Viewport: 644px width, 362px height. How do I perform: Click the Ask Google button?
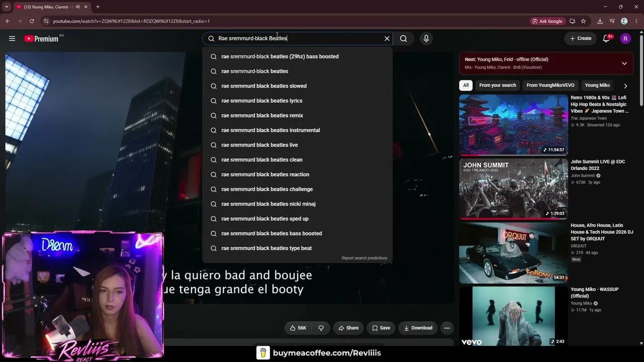click(x=547, y=21)
